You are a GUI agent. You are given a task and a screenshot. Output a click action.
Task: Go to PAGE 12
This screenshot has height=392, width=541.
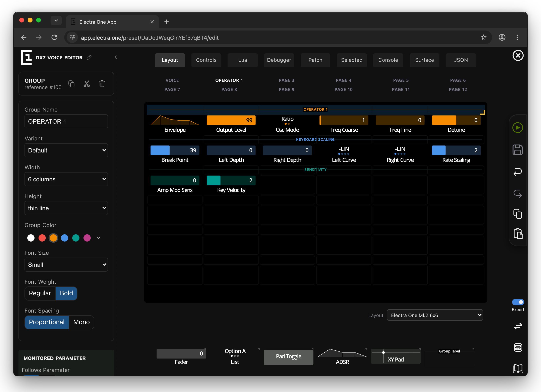[458, 89]
